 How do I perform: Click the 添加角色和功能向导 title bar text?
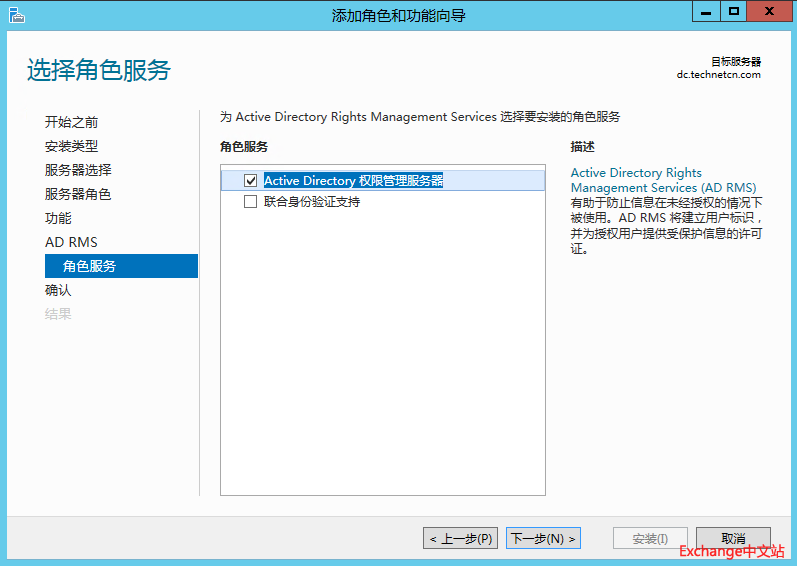click(x=398, y=15)
